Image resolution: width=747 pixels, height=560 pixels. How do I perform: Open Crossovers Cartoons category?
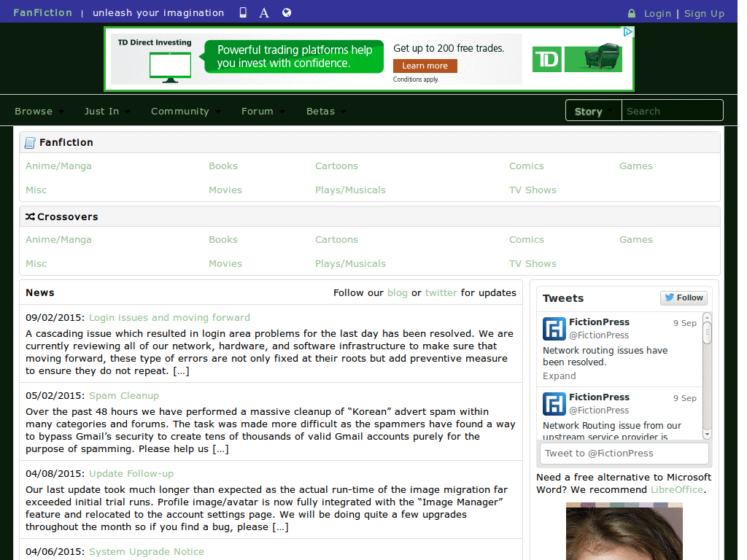(x=336, y=240)
